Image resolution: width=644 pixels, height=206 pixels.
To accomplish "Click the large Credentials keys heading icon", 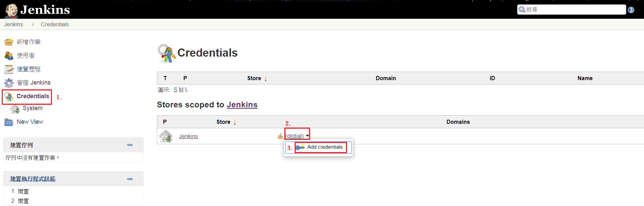I will 166,54.
